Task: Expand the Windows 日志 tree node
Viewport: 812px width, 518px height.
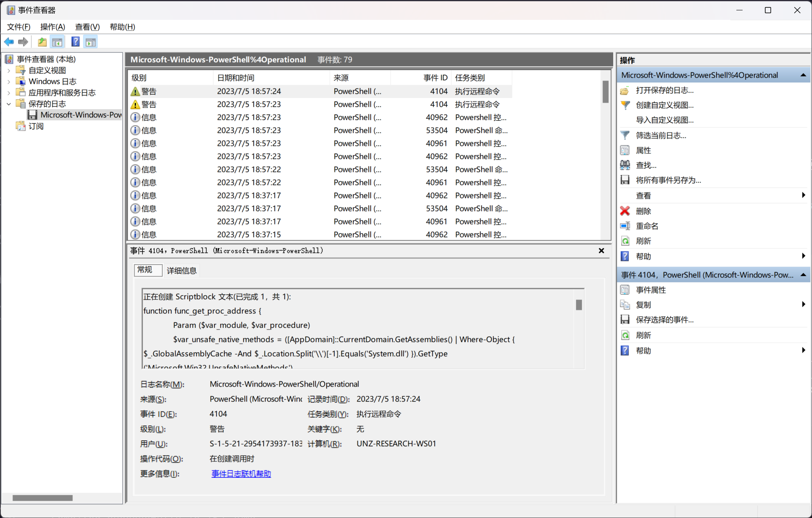Action: pos(9,81)
